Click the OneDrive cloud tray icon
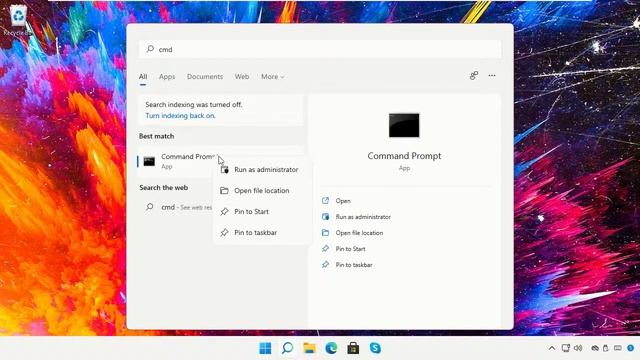 click(595, 348)
